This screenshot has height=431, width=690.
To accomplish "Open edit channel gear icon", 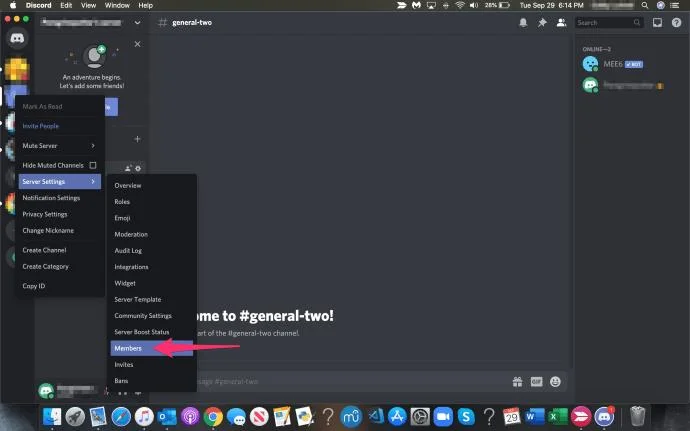I will coord(138,168).
